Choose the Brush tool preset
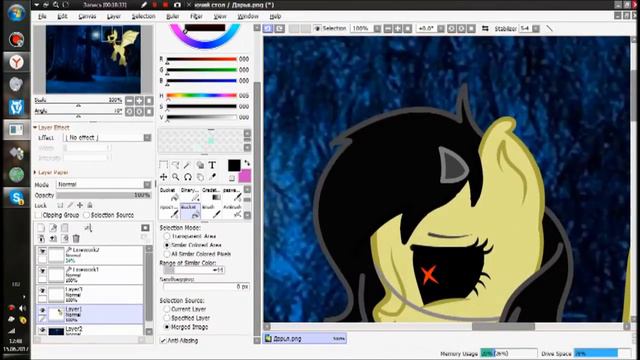This screenshot has height=360, width=640. [x=211, y=211]
